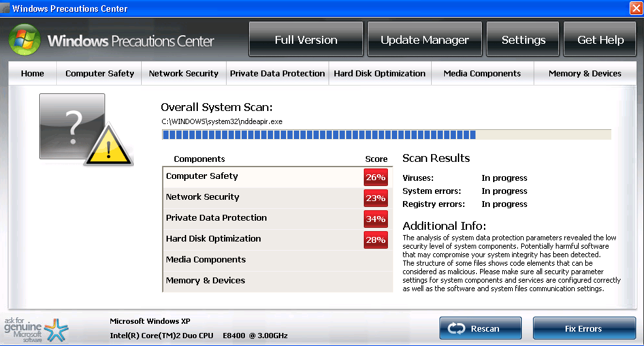Start a Rescan of the system

click(481, 329)
